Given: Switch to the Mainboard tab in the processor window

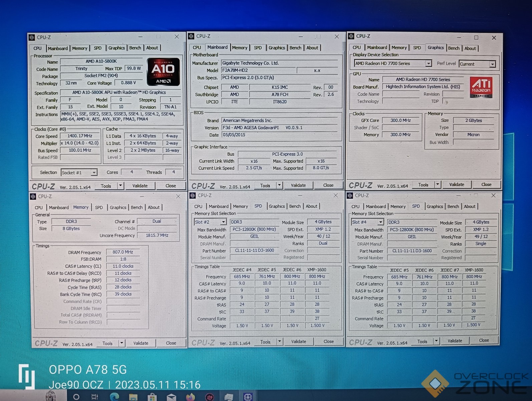Looking at the screenshot, I should (58, 48).
